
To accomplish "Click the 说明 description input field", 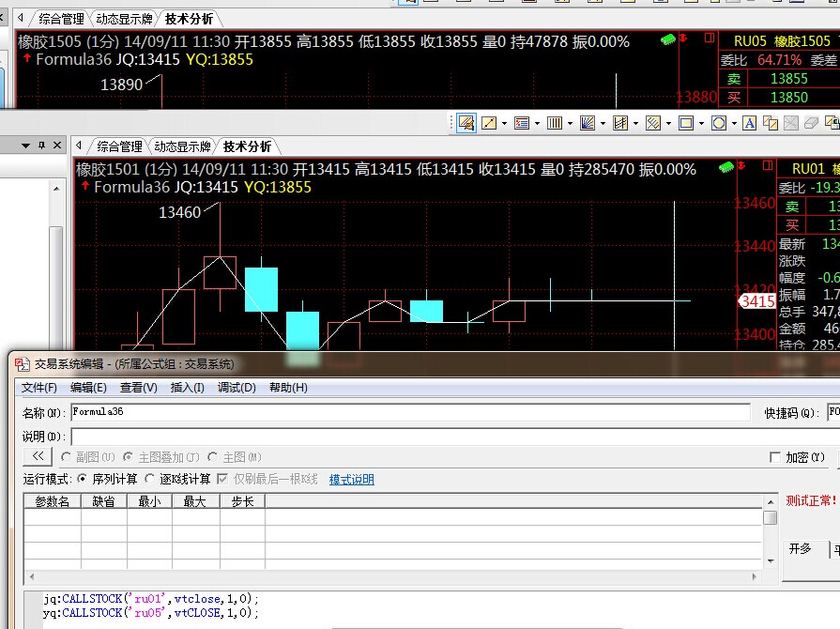I will (x=455, y=437).
